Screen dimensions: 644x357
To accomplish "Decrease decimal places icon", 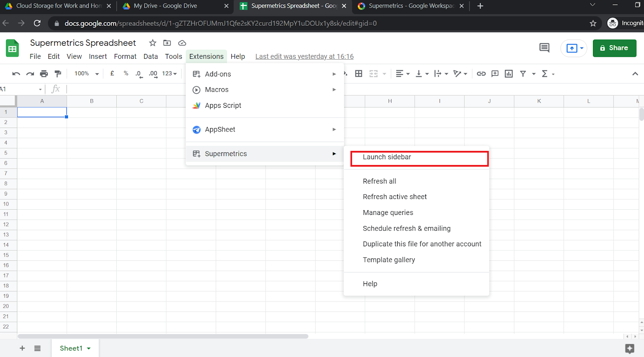I will [139, 74].
